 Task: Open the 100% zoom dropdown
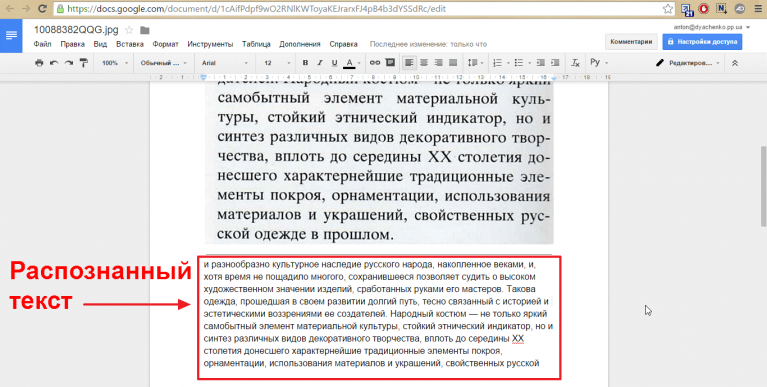115,63
